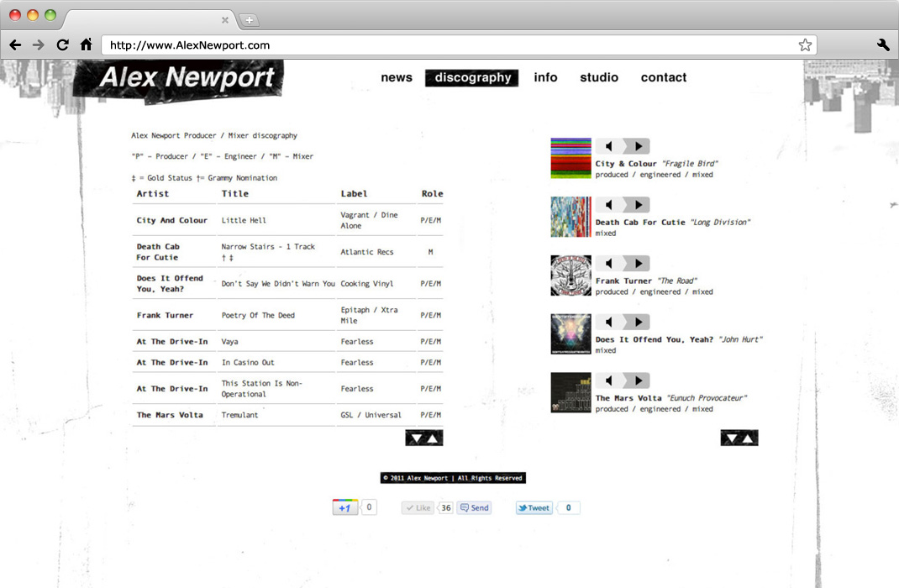This screenshot has height=588, width=899.
Task: Open the news page
Action: (x=397, y=77)
